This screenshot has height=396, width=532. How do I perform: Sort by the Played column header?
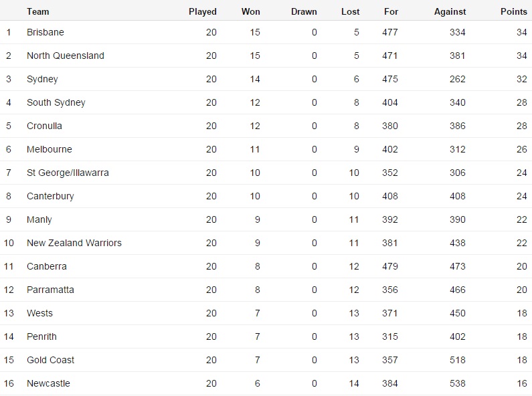[203, 11]
